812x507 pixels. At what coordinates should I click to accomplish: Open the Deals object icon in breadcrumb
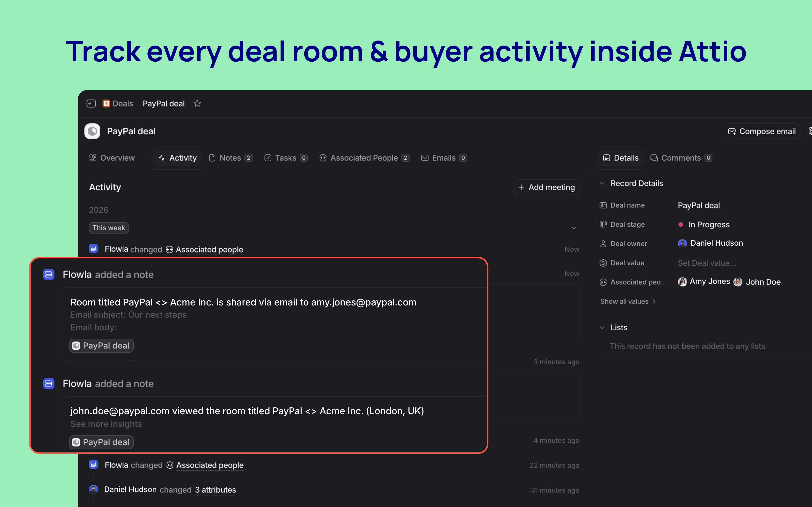(106, 104)
